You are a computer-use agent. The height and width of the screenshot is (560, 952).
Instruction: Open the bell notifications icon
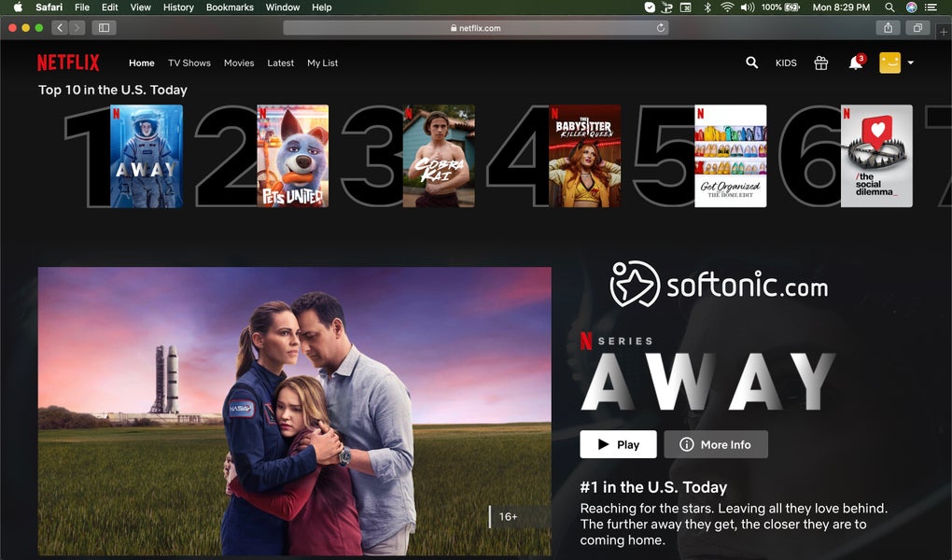855,63
